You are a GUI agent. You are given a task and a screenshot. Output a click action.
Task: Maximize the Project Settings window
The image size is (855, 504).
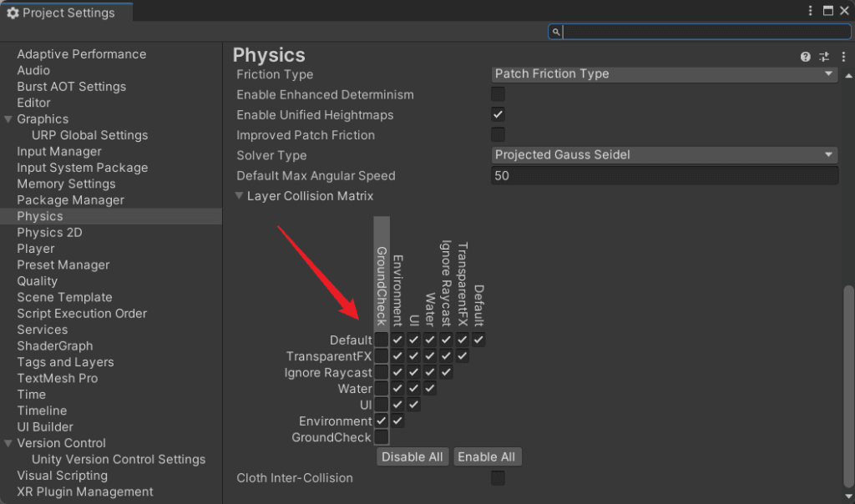coord(827,11)
